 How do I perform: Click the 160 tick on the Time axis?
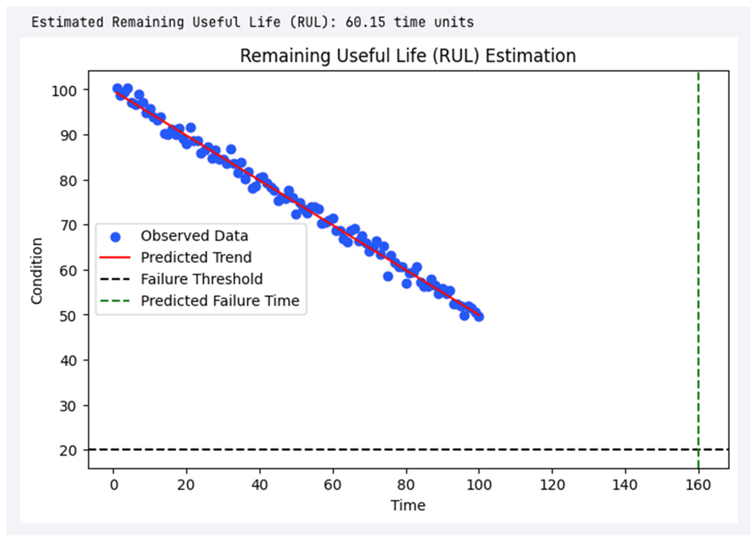pyautogui.click(x=698, y=485)
